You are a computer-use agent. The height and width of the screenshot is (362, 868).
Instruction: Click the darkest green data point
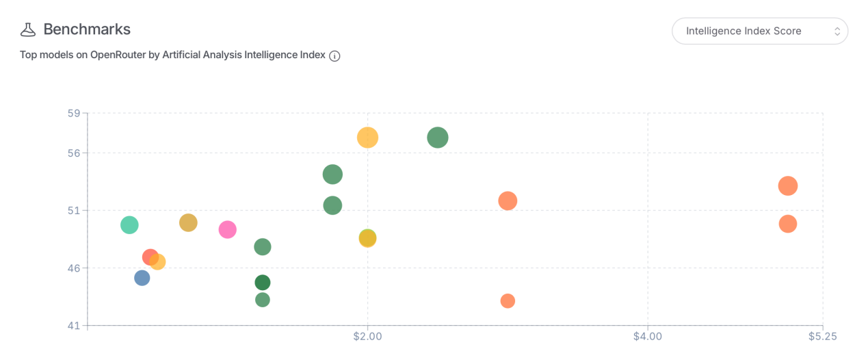click(x=262, y=283)
